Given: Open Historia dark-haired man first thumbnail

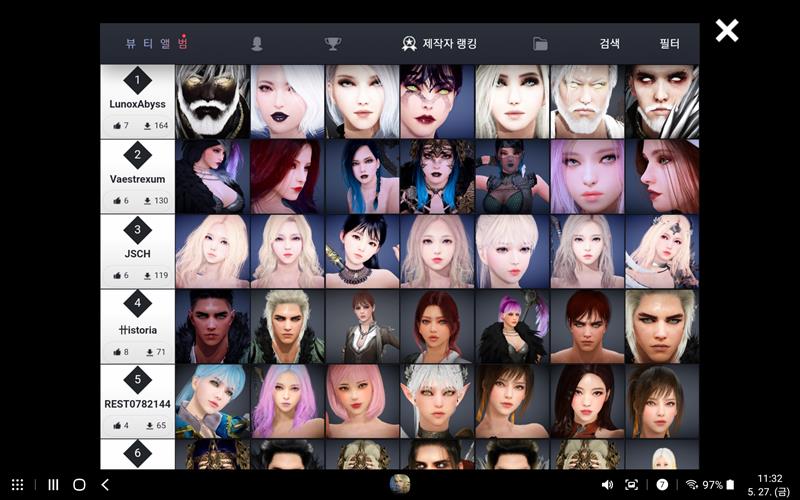Looking at the screenshot, I should (x=213, y=327).
